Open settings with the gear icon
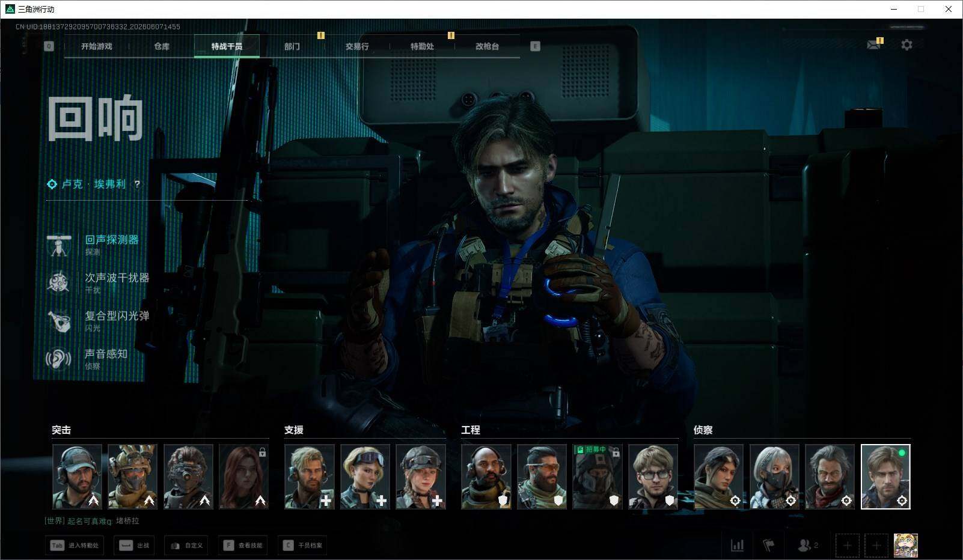This screenshot has height=560, width=963. coord(906,45)
